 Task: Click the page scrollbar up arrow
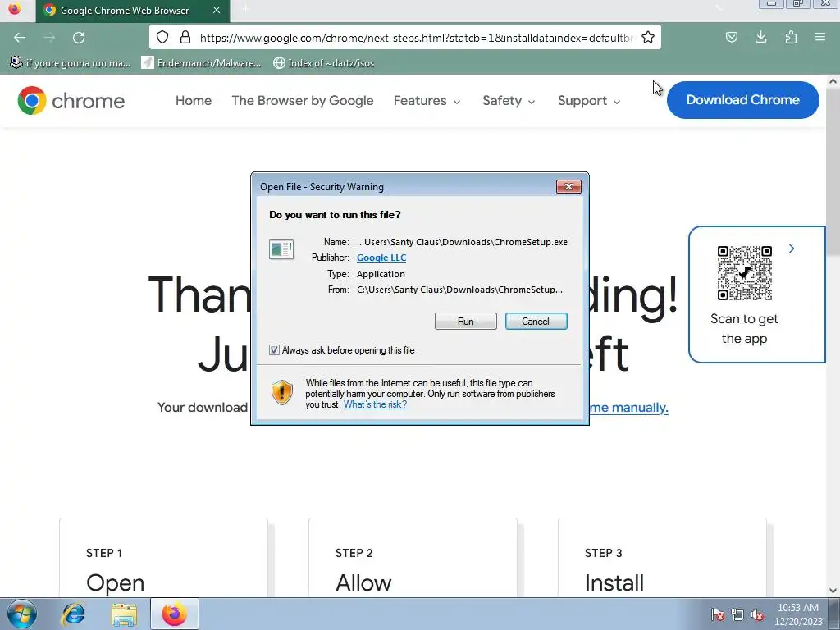pos(833,81)
